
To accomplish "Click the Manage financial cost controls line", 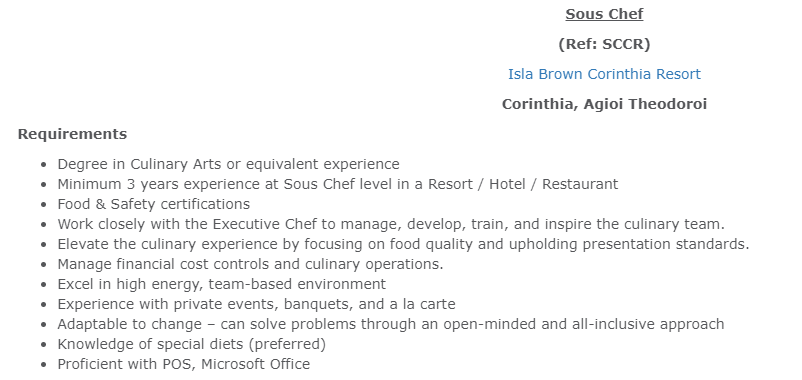I will (x=250, y=264).
